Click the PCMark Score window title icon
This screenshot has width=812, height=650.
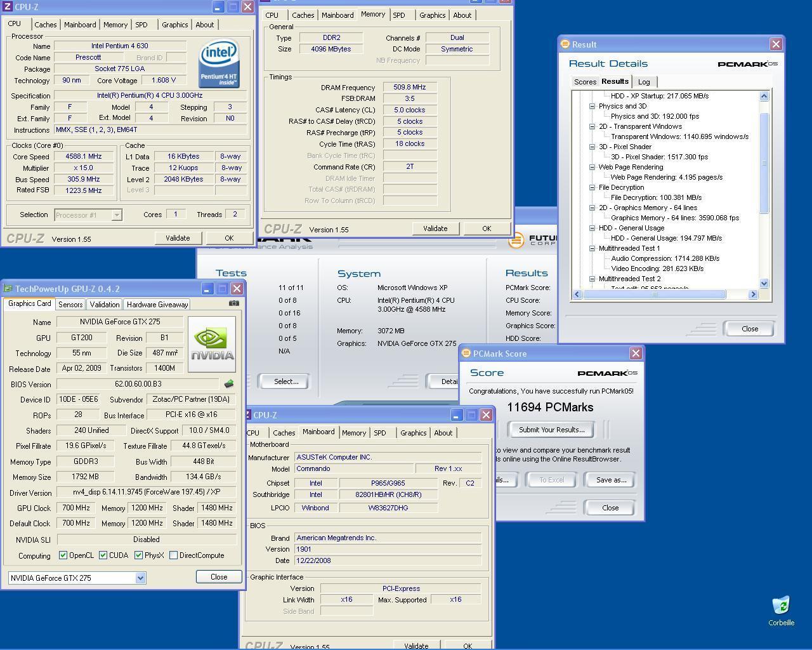coord(466,354)
